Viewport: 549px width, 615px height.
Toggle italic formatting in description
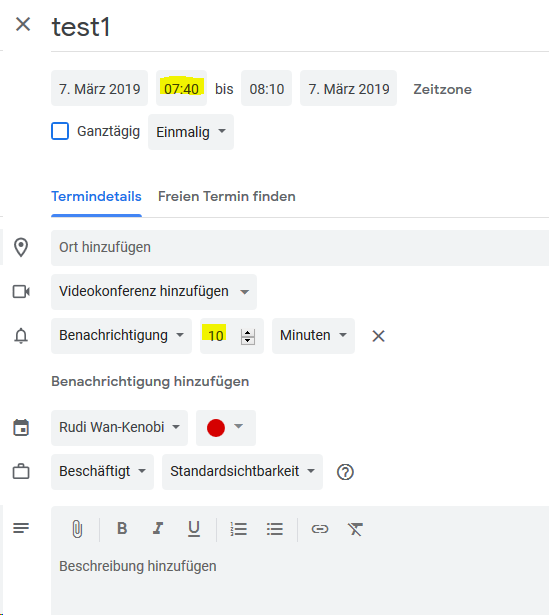click(158, 529)
